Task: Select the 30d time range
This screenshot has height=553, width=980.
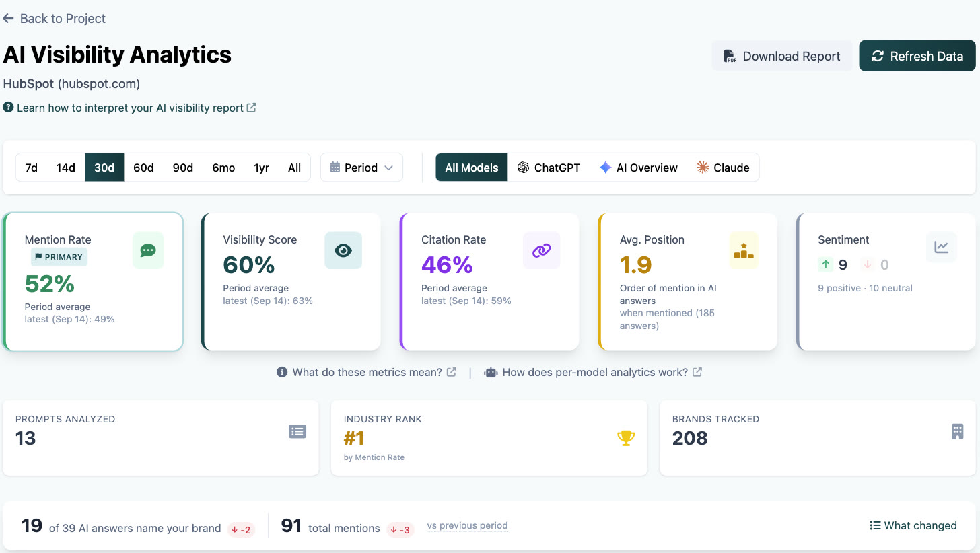Action: (x=104, y=168)
